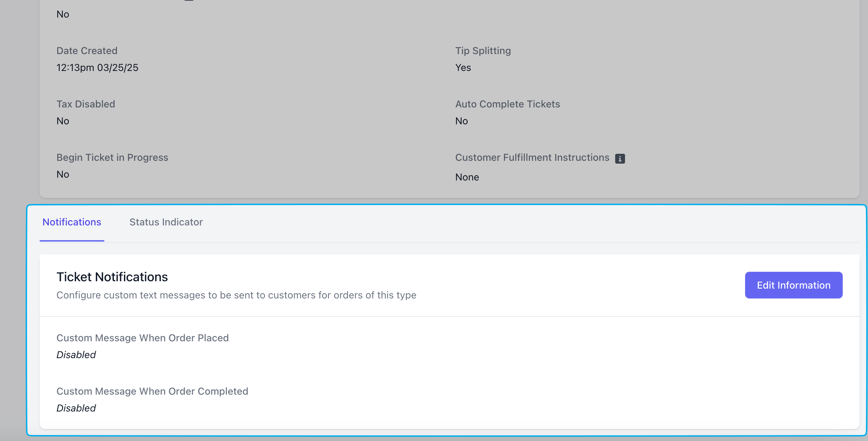Select the Notifications tab

pyautogui.click(x=72, y=222)
